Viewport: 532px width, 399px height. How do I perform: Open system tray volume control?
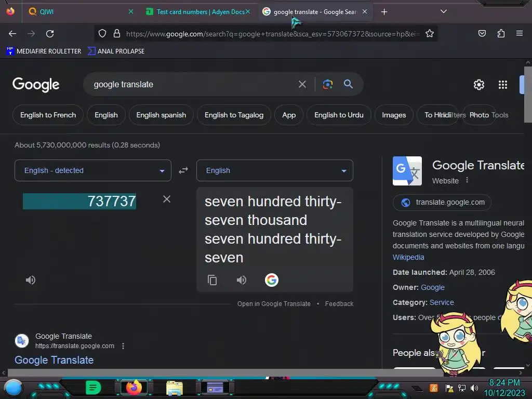coord(474,388)
